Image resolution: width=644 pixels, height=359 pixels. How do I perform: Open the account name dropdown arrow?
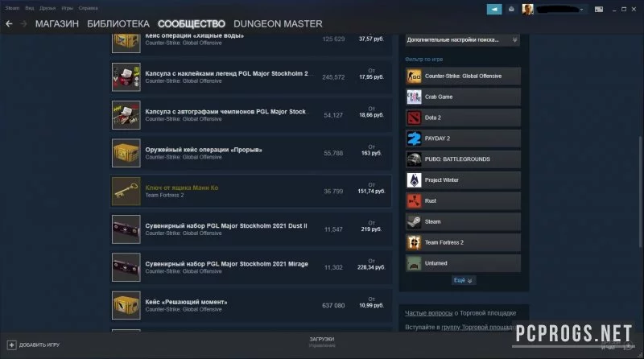point(581,10)
